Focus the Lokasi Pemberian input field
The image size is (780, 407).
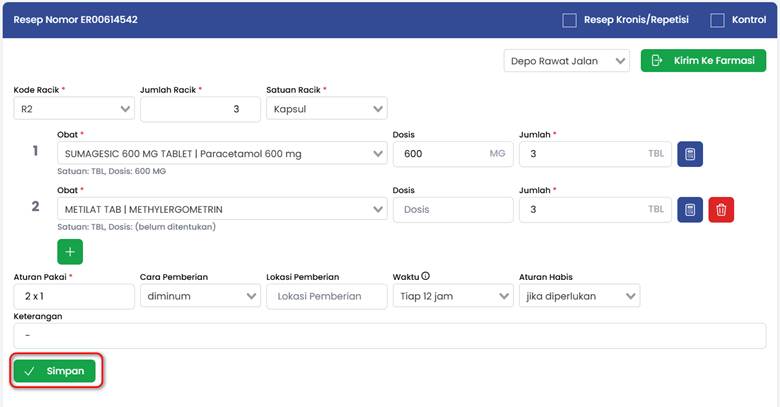(x=326, y=296)
